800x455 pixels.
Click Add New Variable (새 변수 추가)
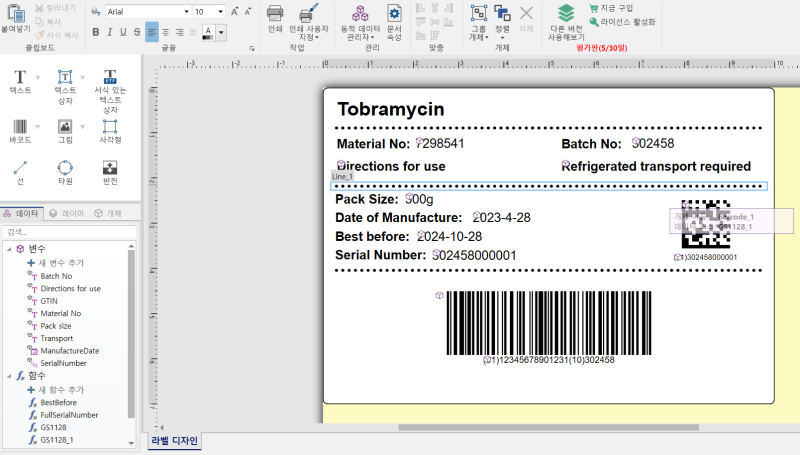pyautogui.click(x=56, y=263)
